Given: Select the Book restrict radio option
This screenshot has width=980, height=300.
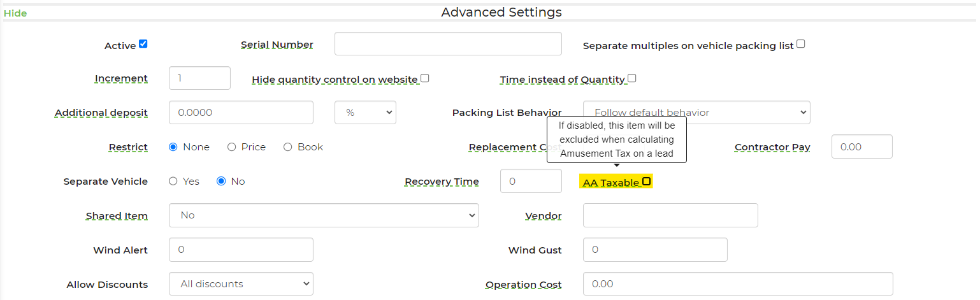Looking at the screenshot, I should coord(288,147).
